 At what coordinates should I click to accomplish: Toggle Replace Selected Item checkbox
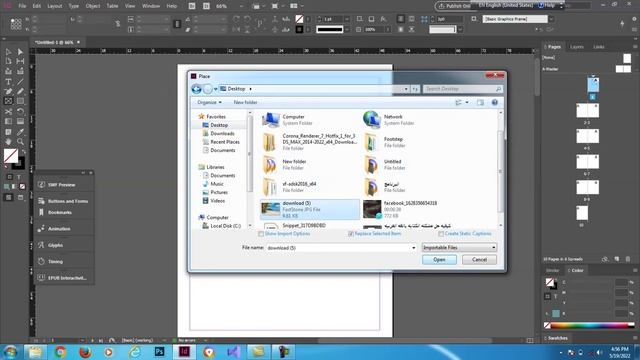point(351,234)
